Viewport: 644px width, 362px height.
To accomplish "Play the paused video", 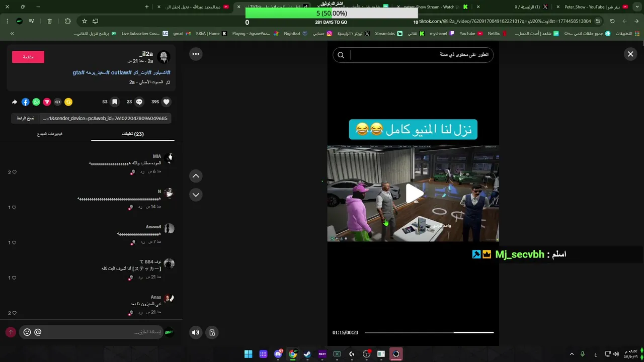I will click(414, 194).
